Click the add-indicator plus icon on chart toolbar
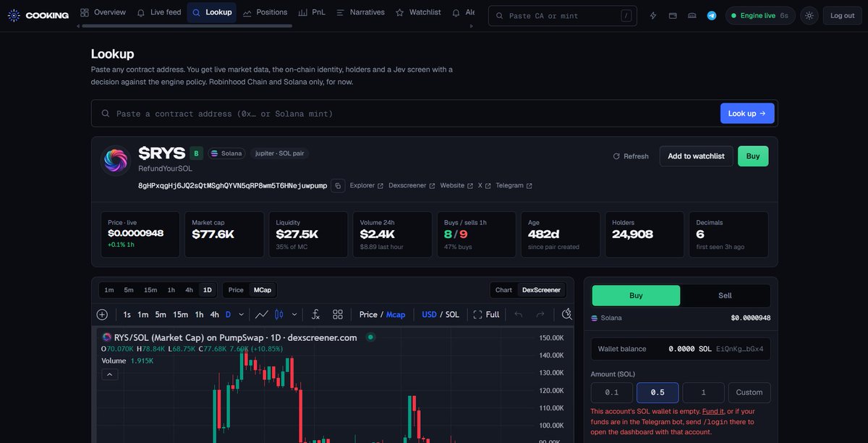The image size is (868, 443). click(x=102, y=314)
